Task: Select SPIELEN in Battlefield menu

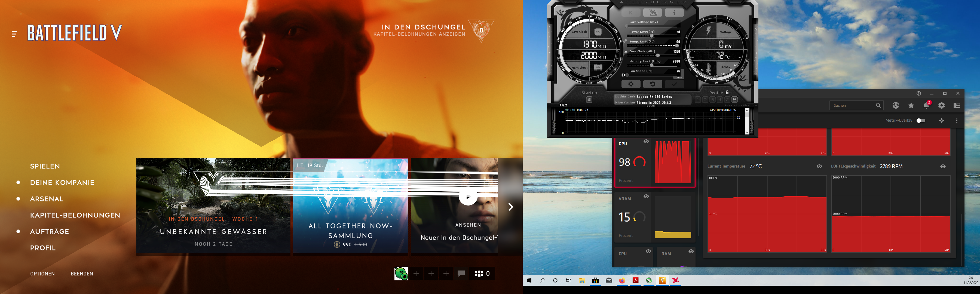Action: point(45,166)
